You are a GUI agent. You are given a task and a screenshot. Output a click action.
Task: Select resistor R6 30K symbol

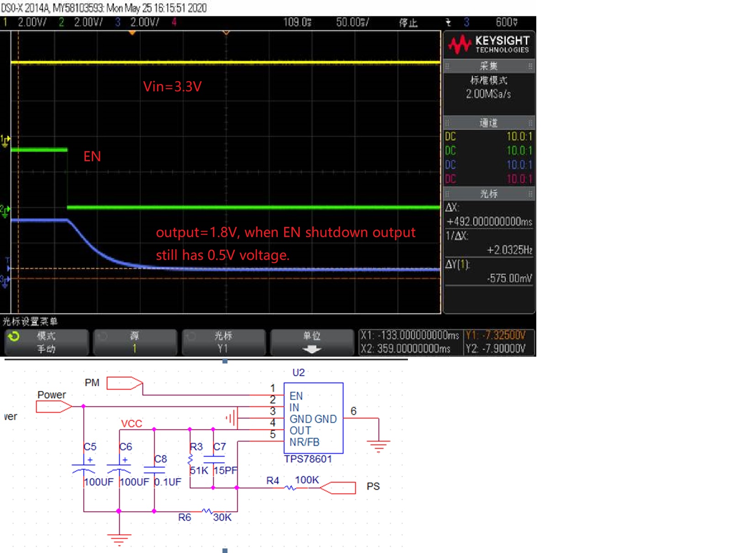(208, 511)
